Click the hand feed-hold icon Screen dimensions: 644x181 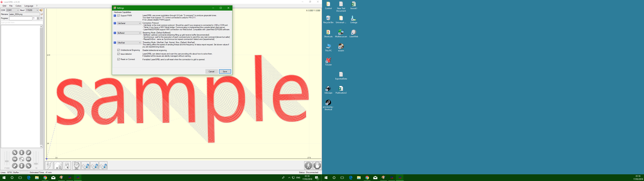[317, 166]
